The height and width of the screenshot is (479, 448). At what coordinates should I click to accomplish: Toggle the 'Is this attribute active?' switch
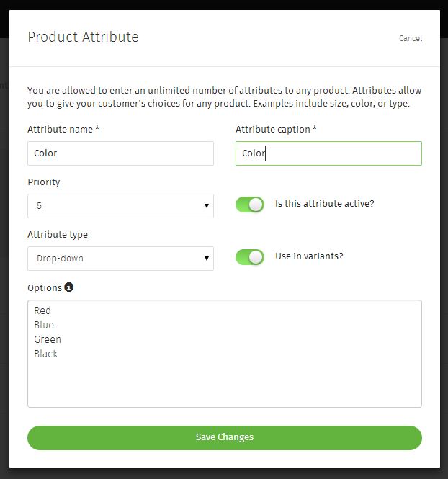pyautogui.click(x=250, y=205)
